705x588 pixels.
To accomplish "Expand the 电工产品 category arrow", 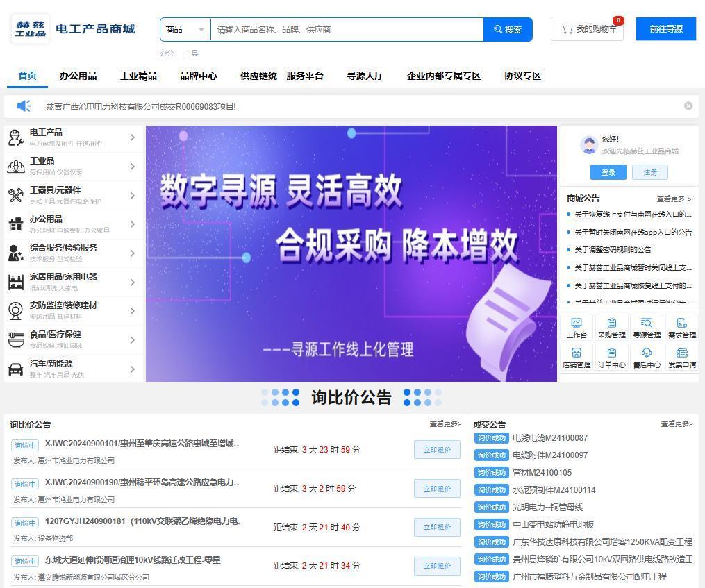I will [x=132, y=137].
